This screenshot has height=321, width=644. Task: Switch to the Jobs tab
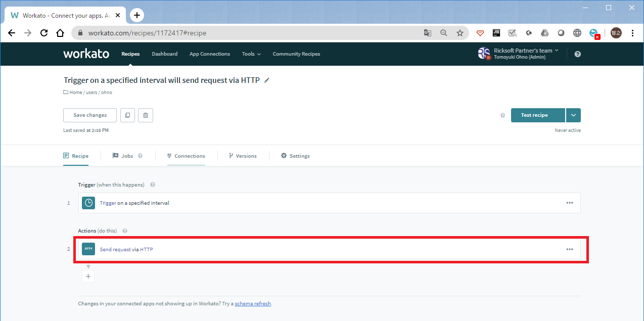point(123,156)
